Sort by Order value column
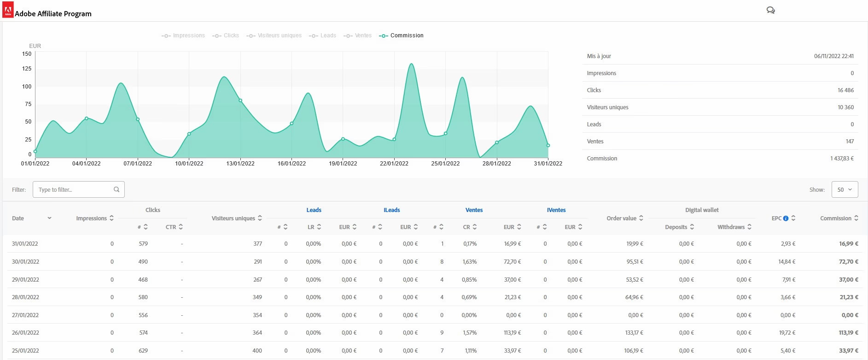868x360 pixels. point(641,218)
